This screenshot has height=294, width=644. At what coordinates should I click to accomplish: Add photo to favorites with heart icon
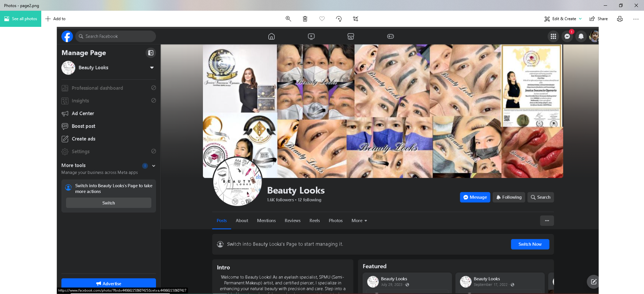click(x=322, y=19)
